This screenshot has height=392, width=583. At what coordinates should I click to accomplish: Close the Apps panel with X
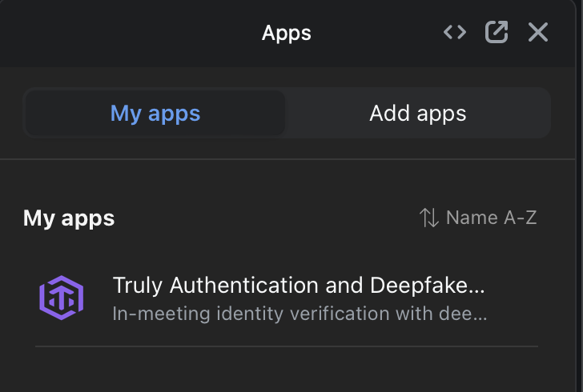pos(537,33)
